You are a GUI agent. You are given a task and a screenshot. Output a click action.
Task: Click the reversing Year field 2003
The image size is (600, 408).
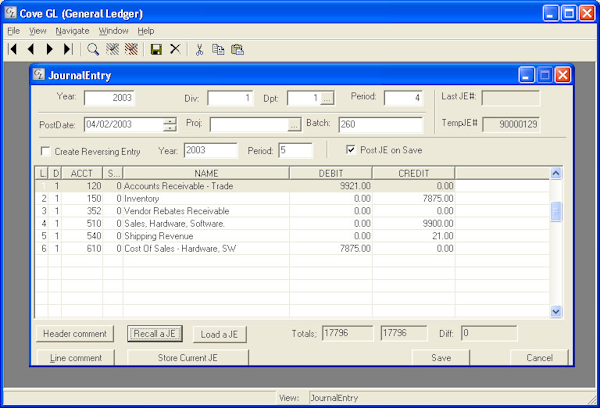click(x=211, y=150)
